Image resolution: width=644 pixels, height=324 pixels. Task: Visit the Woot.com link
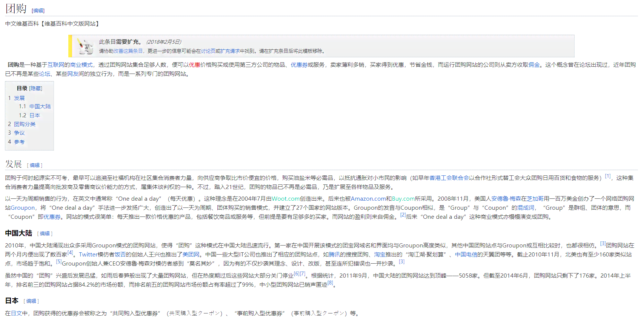286,199
